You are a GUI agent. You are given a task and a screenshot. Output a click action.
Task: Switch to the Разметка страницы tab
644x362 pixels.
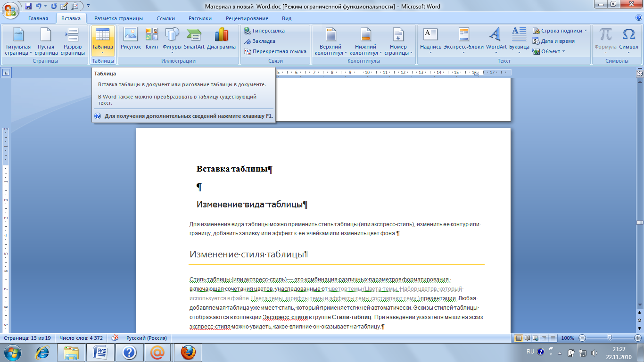point(118,18)
